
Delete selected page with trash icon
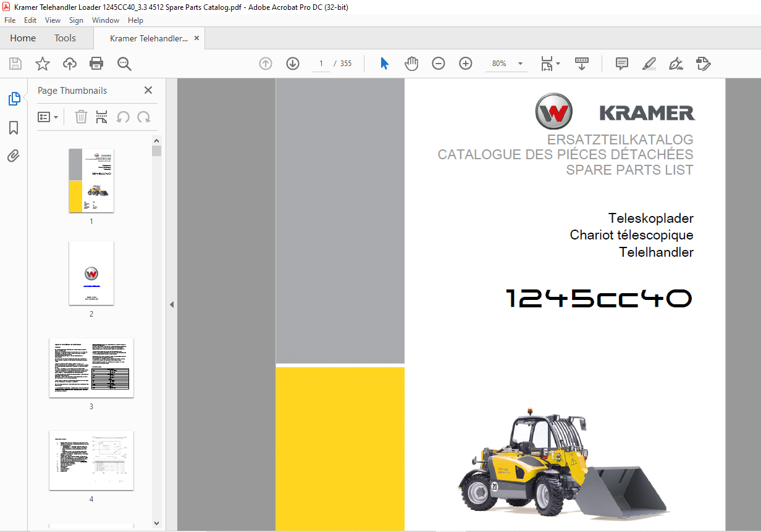click(81, 117)
